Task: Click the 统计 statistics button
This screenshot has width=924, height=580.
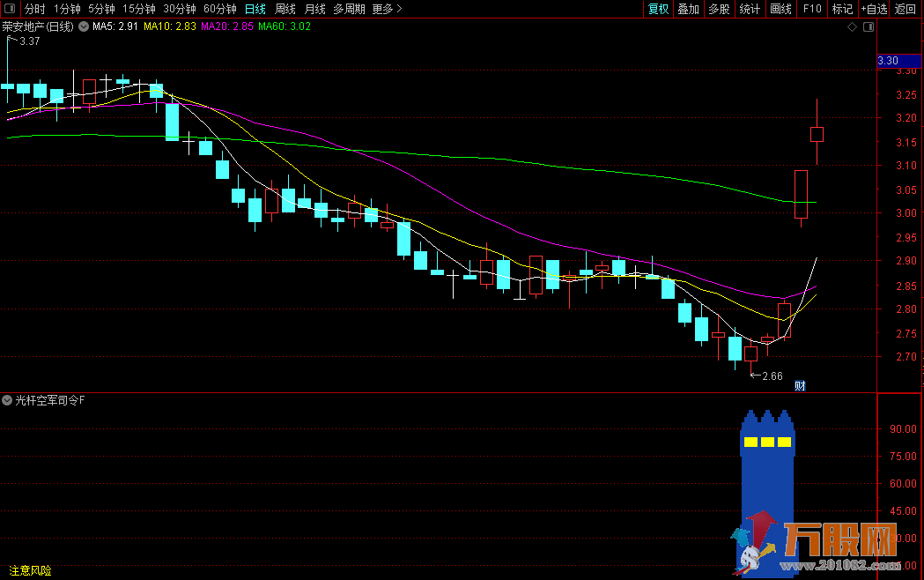Action: tap(750, 9)
